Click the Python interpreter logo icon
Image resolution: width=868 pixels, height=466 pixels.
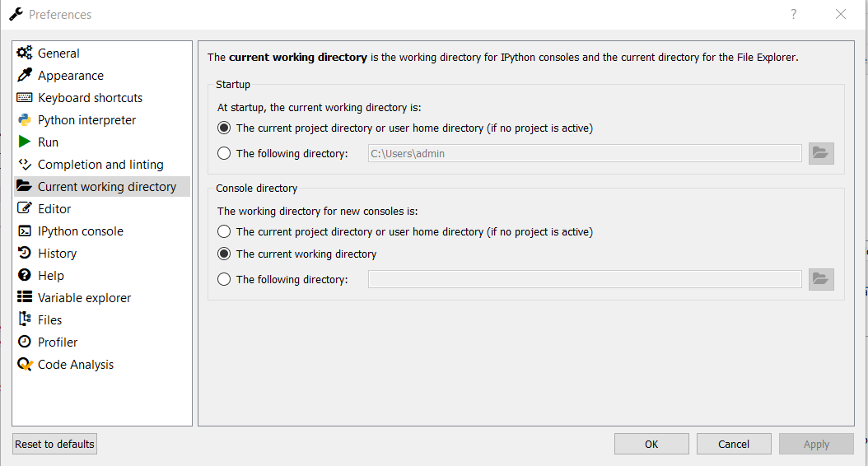[x=25, y=120]
